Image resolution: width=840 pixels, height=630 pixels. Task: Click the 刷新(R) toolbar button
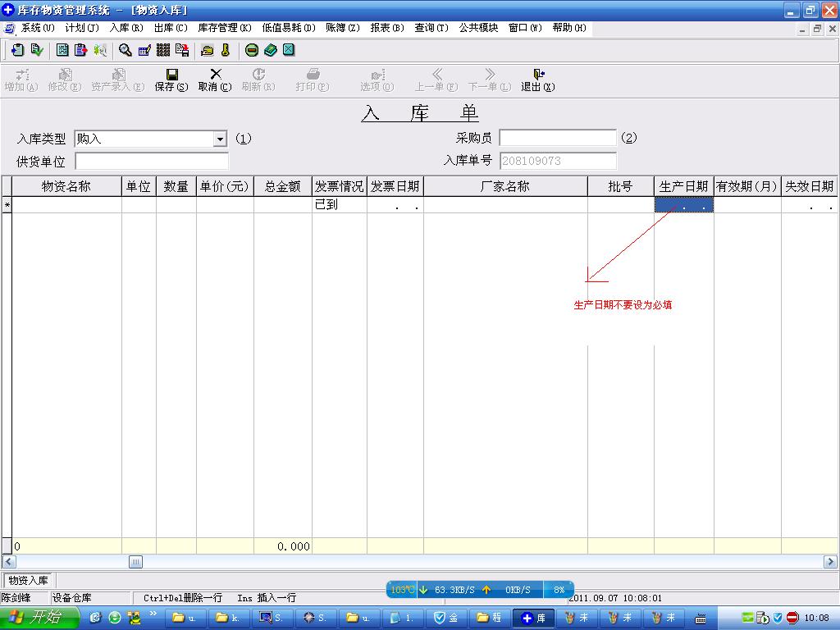click(x=258, y=80)
